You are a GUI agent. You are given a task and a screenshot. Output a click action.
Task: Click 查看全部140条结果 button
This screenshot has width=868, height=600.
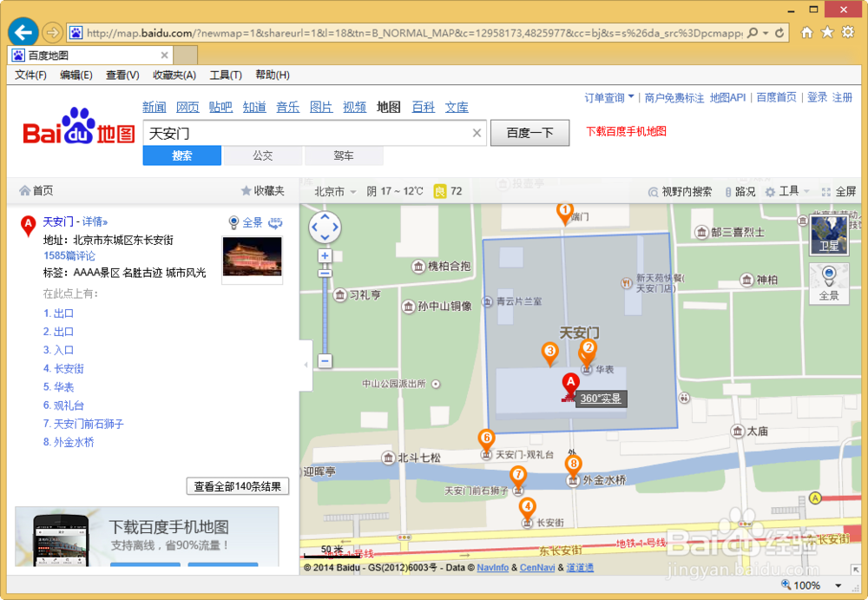(238, 486)
